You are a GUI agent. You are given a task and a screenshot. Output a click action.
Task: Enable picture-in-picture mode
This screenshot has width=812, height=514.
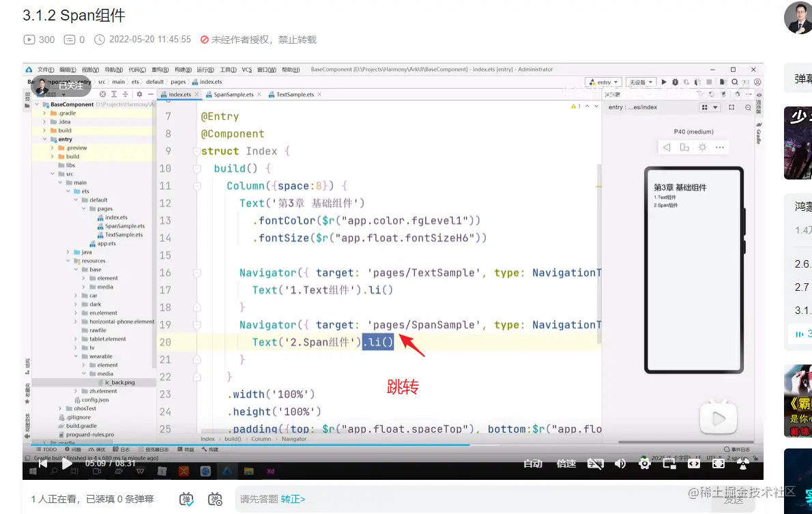click(669, 463)
